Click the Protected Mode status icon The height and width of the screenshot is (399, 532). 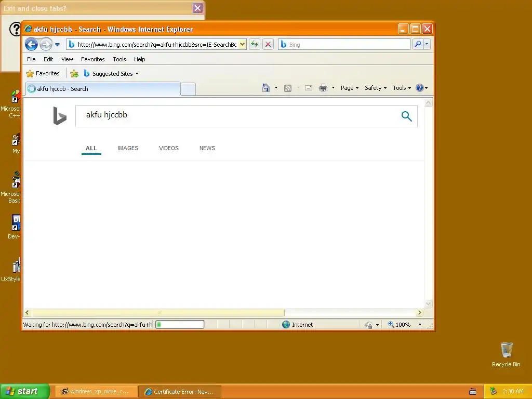pos(368,325)
